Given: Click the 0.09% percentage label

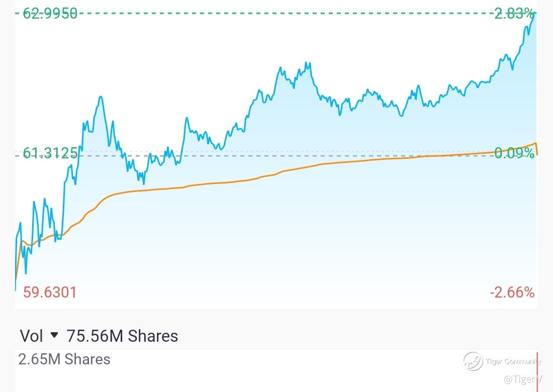Looking at the screenshot, I should tap(514, 153).
